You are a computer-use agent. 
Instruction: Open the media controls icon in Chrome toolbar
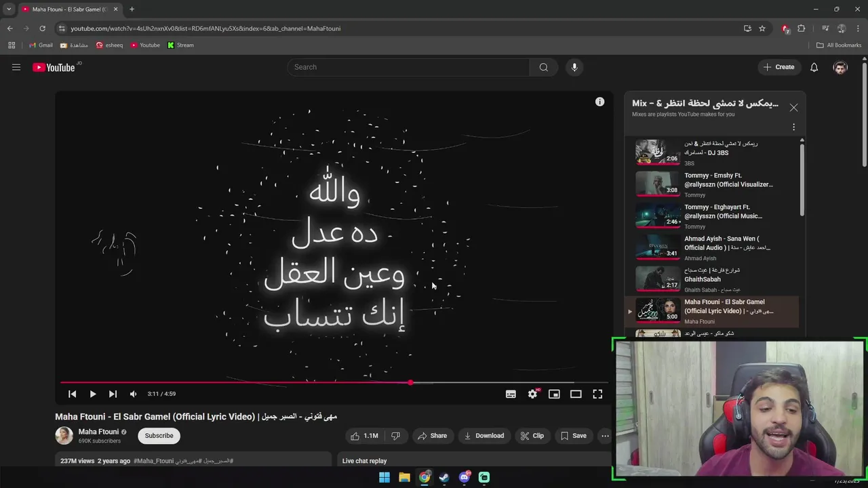[825, 28]
